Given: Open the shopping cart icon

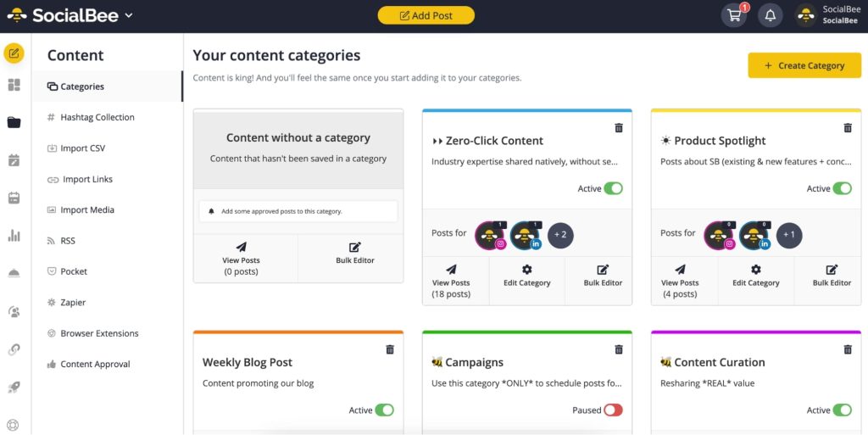Looking at the screenshot, I should click(x=734, y=15).
